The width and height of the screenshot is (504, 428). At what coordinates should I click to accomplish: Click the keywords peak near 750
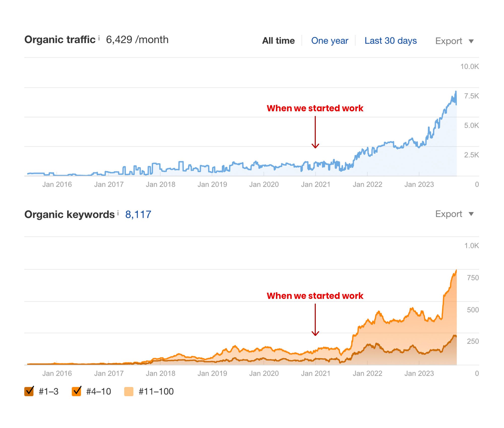[456, 271]
